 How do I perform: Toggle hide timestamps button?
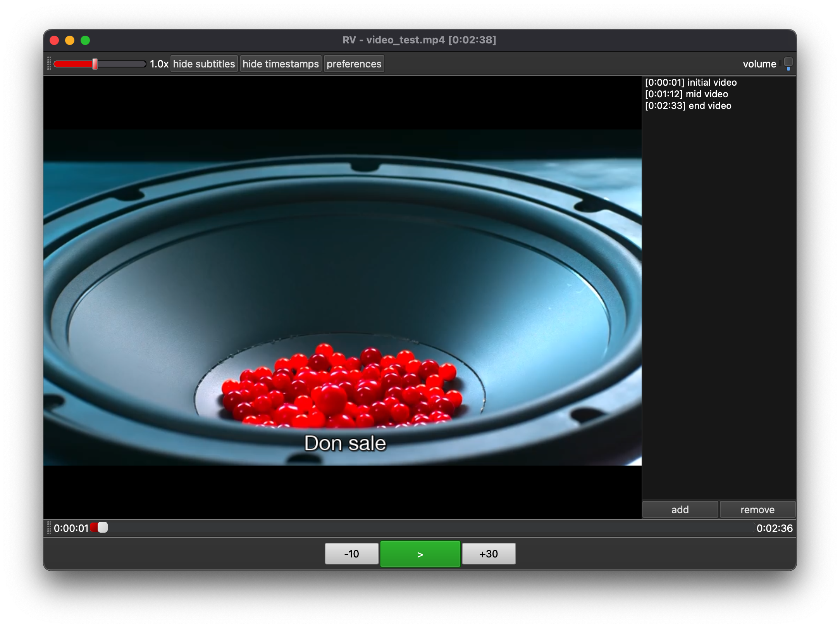coord(281,64)
